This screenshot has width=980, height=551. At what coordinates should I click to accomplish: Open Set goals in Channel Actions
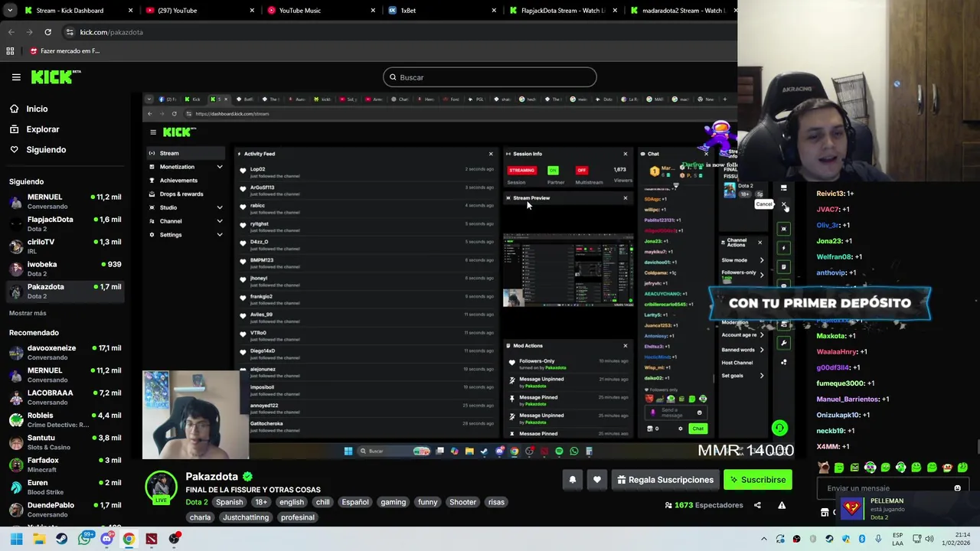tap(743, 376)
